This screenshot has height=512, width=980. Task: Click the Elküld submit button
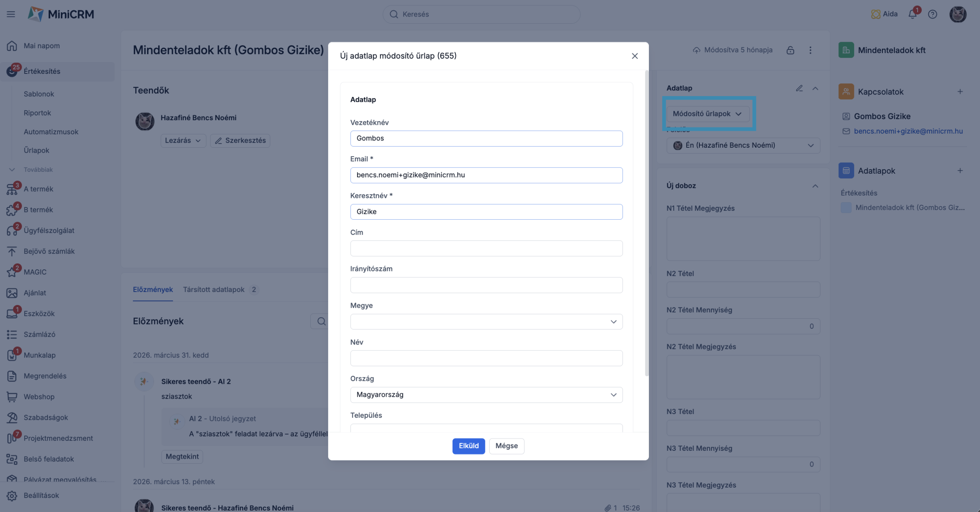click(x=469, y=446)
